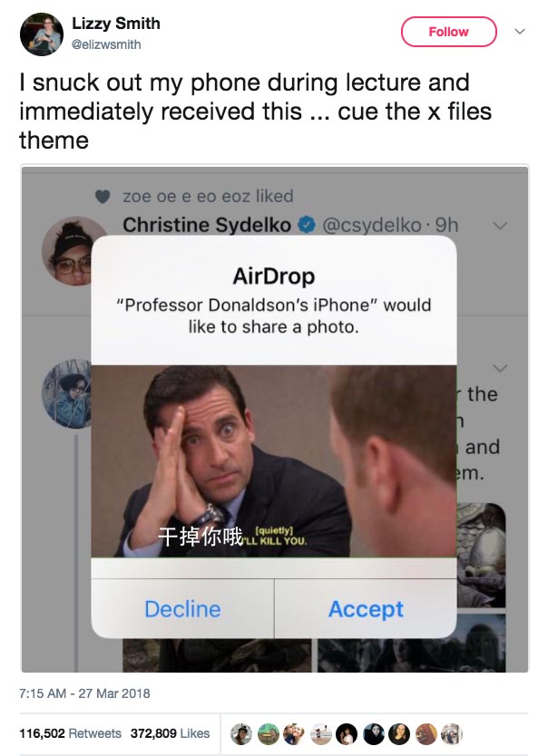
Task: Open 116,502 Retweets list
Action: click(x=71, y=733)
